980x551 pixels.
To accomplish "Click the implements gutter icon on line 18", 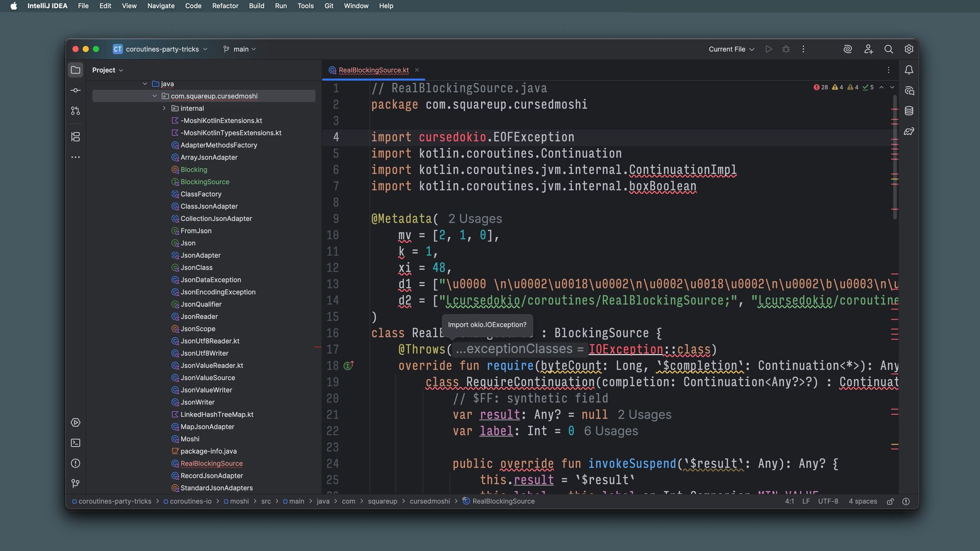I will (x=349, y=365).
